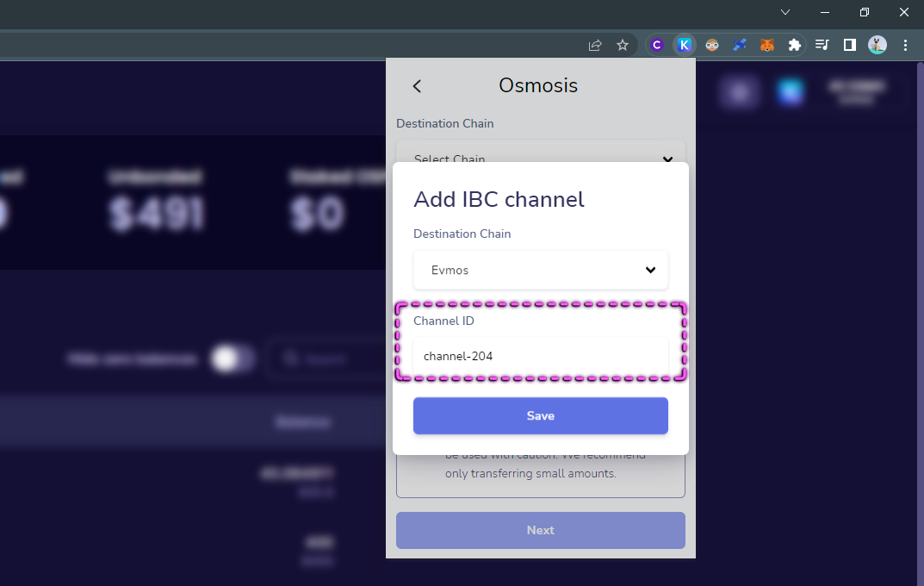Open the media control playlist icon
The width and height of the screenshot is (924, 586).
pos(822,45)
